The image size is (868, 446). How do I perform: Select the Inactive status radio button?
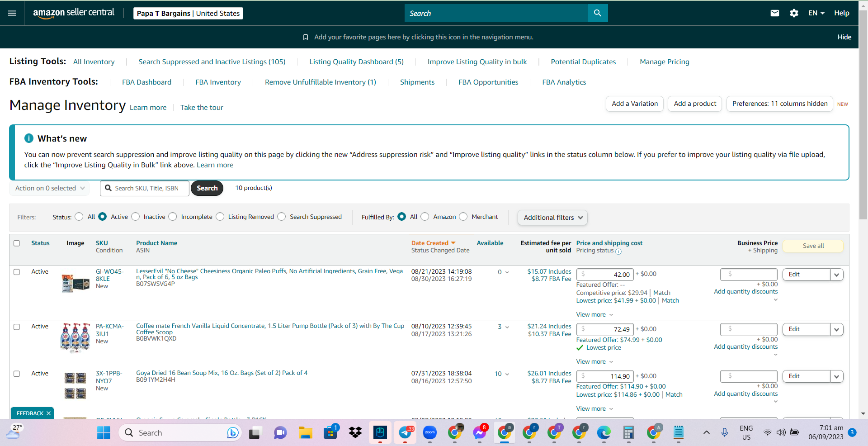click(x=136, y=217)
